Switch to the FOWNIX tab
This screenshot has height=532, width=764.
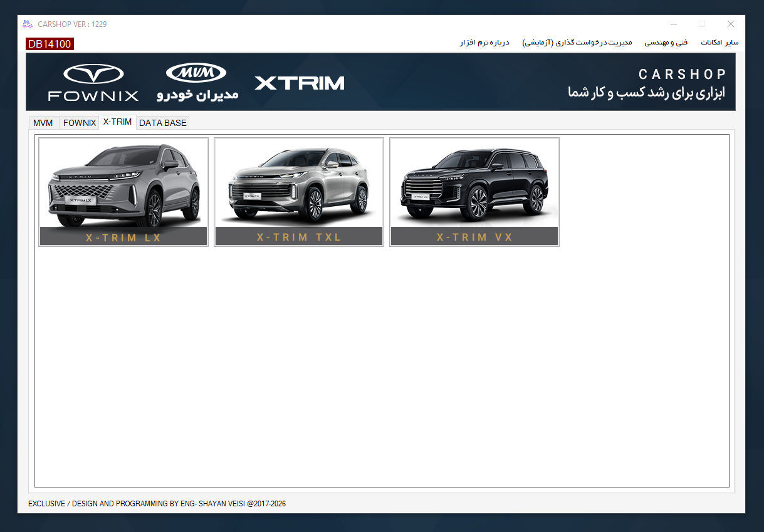click(80, 123)
